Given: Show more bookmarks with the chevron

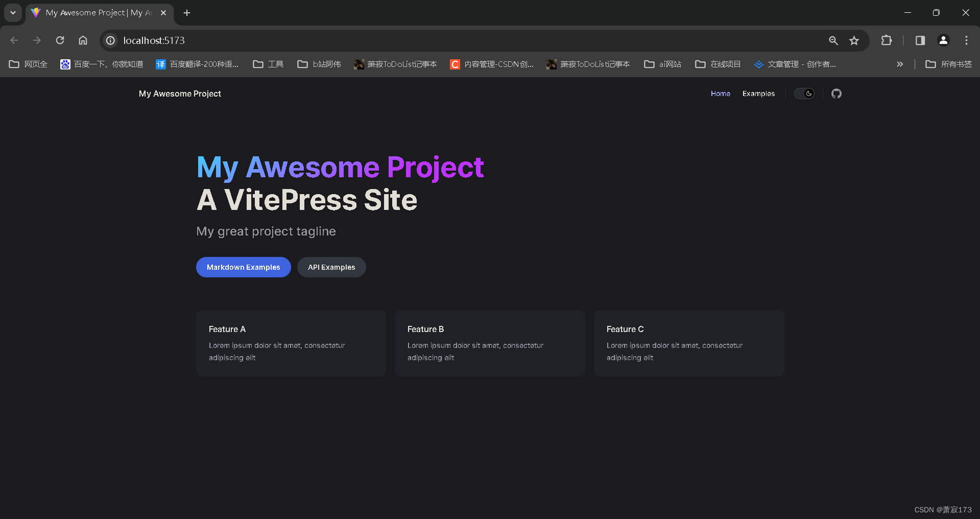Looking at the screenshot, I should click(x=900, y=64).
